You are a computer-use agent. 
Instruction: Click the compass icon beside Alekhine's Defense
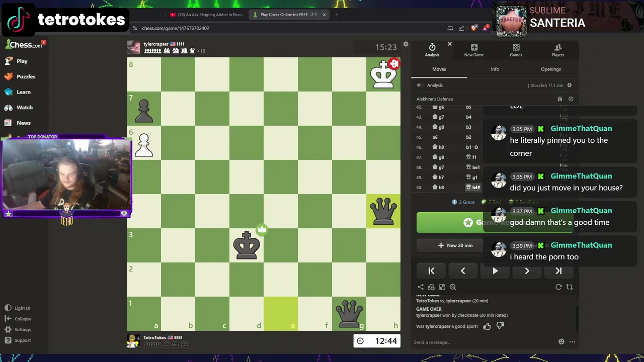[x=571, y=99]
